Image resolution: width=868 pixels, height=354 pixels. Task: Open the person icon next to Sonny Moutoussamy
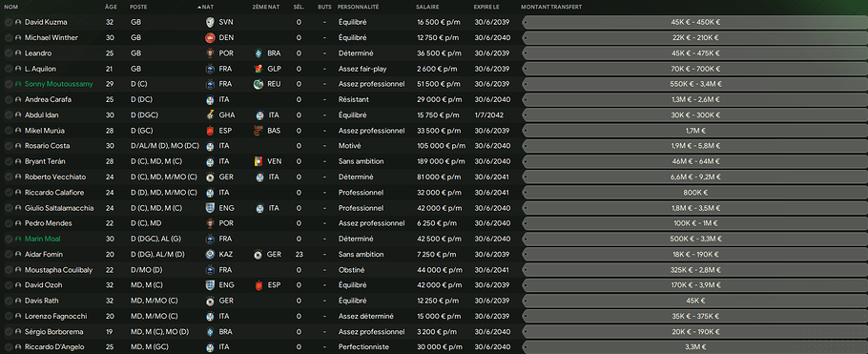coord(18,84)
